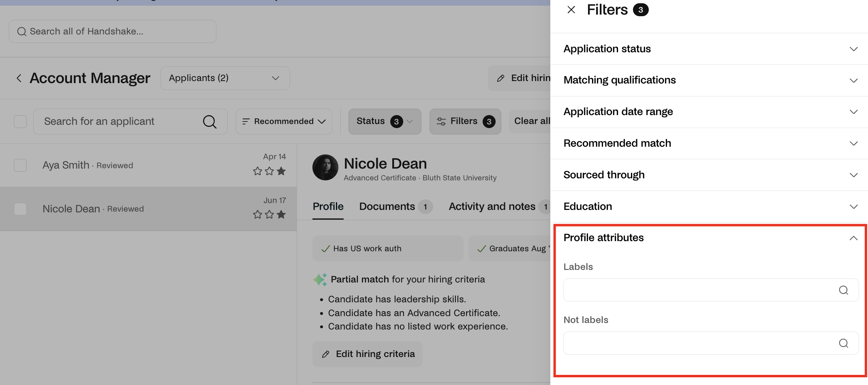Viewport: 868px width, 385px height.
Task: Go back using the arrow beside Account Manager
Action: [19, 78]
